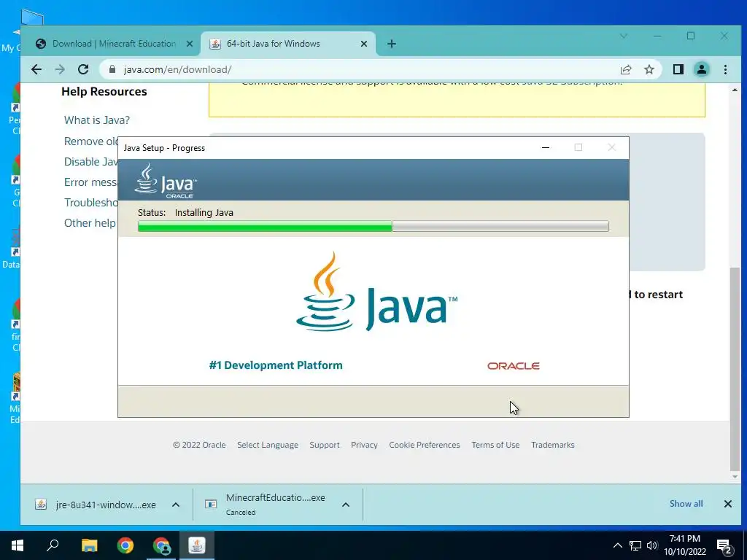Image resolution: width=747 pixels, height=560 pixels.
Task: Open Trademarks link in footer
Action: [553, 445]
